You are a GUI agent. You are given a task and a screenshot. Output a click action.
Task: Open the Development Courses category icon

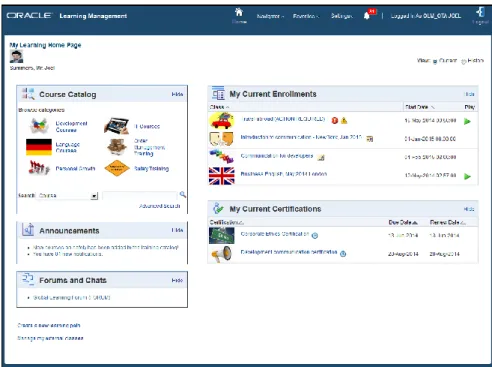point(39,126)
